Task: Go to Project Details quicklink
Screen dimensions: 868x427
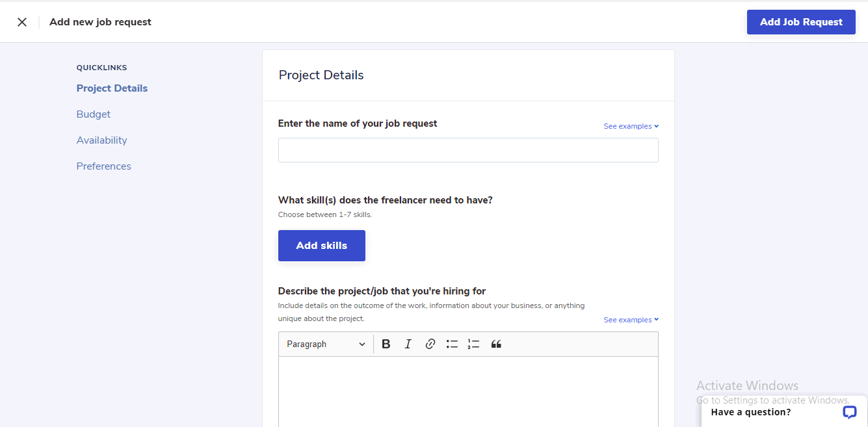Action: tap(112, 88)
